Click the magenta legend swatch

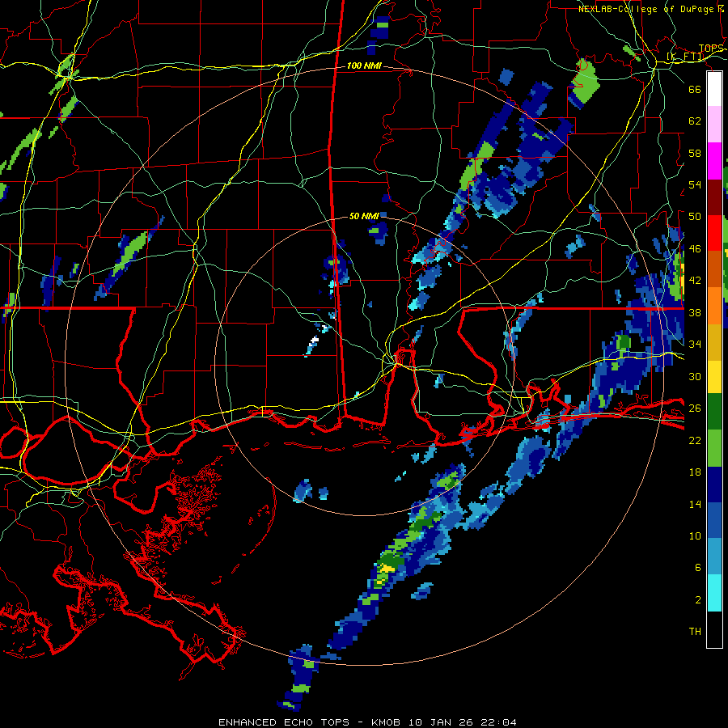click(x=714, y=161)
